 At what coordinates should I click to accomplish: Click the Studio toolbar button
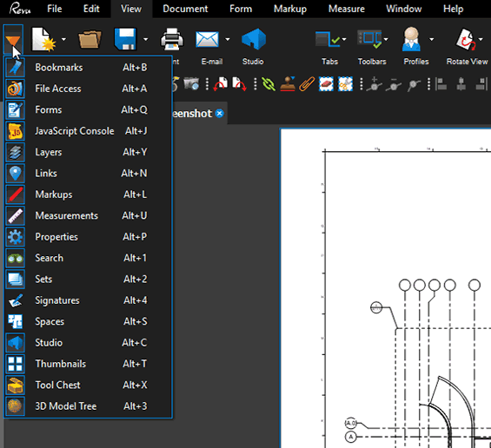254,46
